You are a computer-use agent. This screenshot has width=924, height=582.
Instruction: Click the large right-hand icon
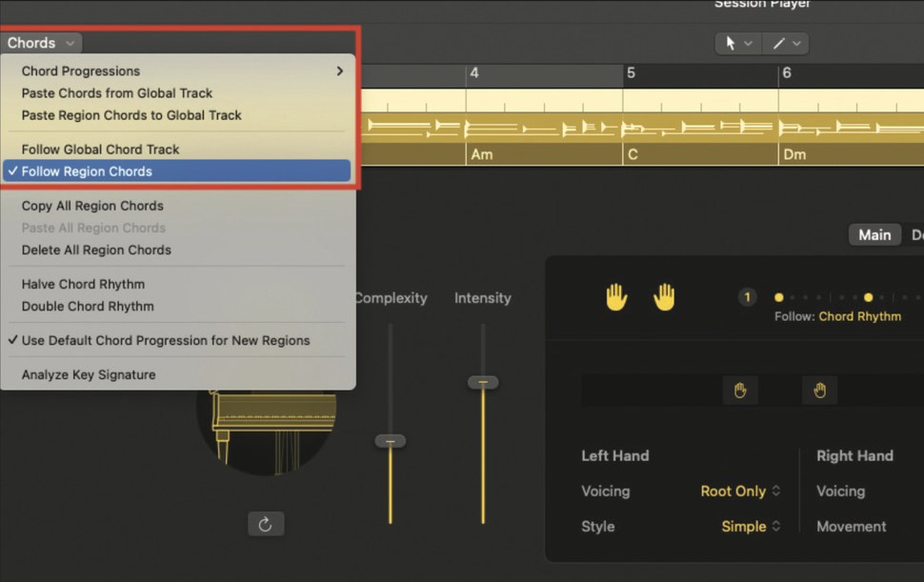(664, 296)
